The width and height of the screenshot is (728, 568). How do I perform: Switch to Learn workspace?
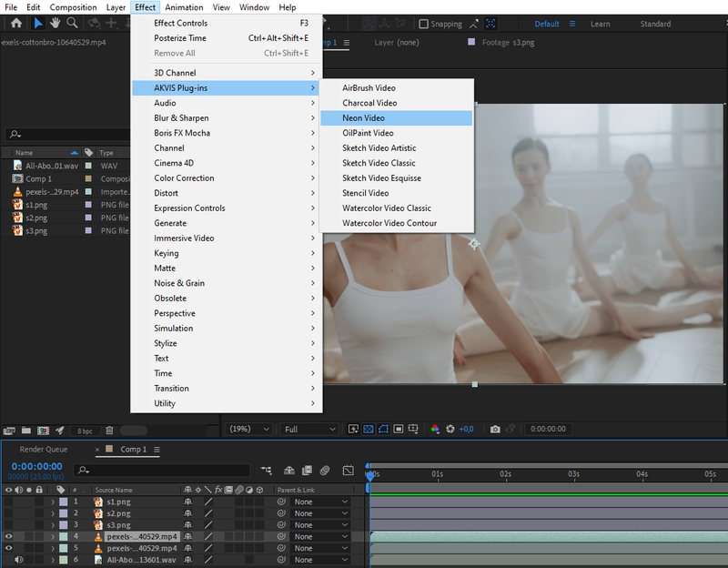(x=600, y=24)
